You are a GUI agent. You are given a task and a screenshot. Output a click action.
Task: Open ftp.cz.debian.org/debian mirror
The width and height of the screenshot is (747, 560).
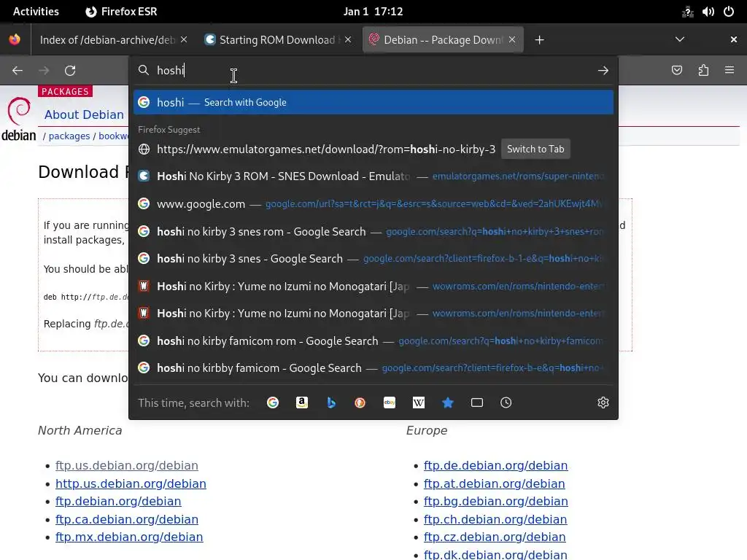pos(495,537)
